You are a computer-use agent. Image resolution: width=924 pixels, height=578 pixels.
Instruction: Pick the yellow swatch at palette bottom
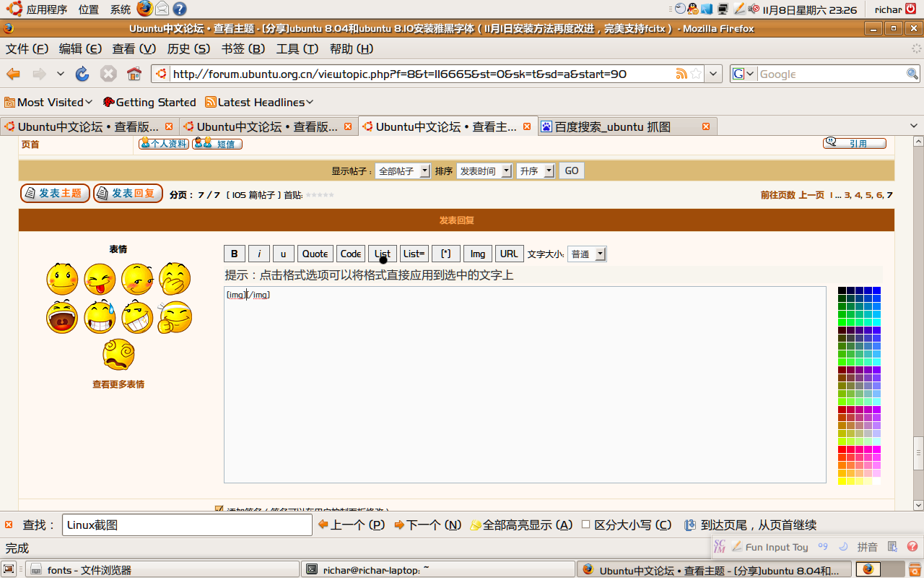pyautogui.click(x=842, y=481)
